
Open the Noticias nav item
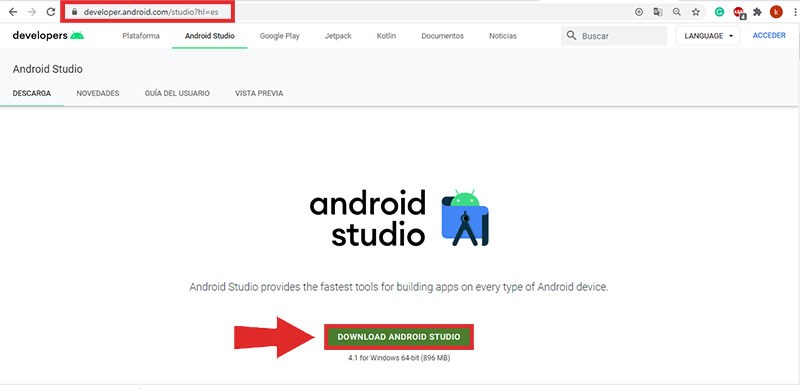(503, 36)
